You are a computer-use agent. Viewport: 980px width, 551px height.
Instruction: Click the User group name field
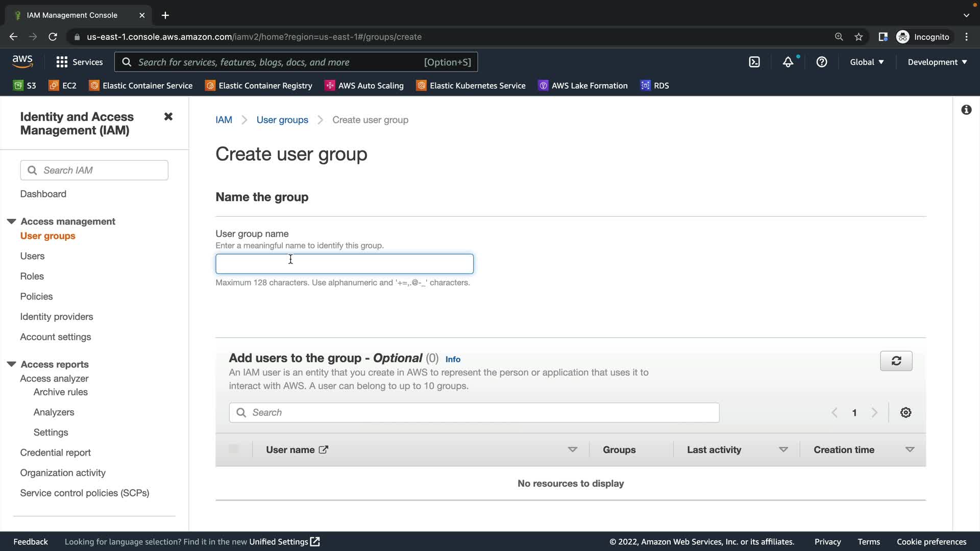pos(344,264)
